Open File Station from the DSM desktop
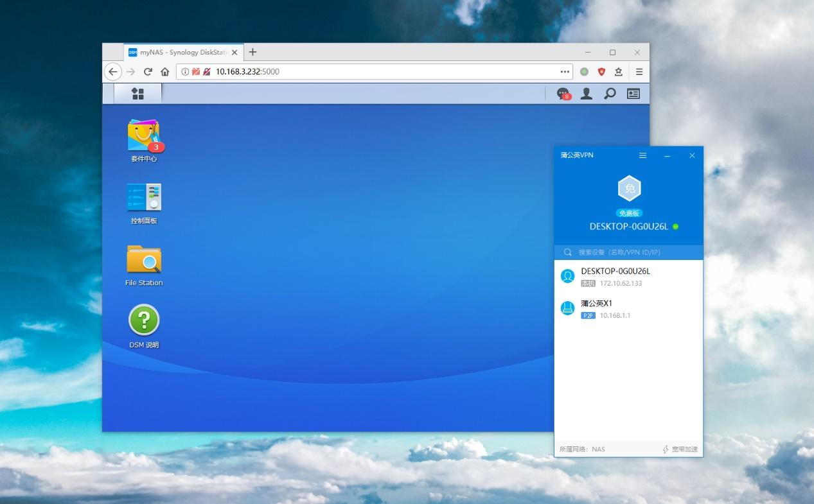Viewport: 814px width, 504px height. coord(144,265)
